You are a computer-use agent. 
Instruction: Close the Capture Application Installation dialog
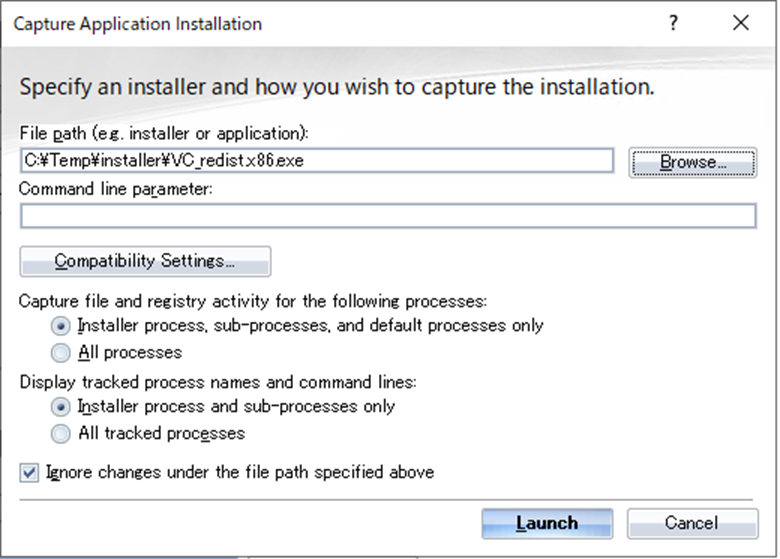(741, 23)
